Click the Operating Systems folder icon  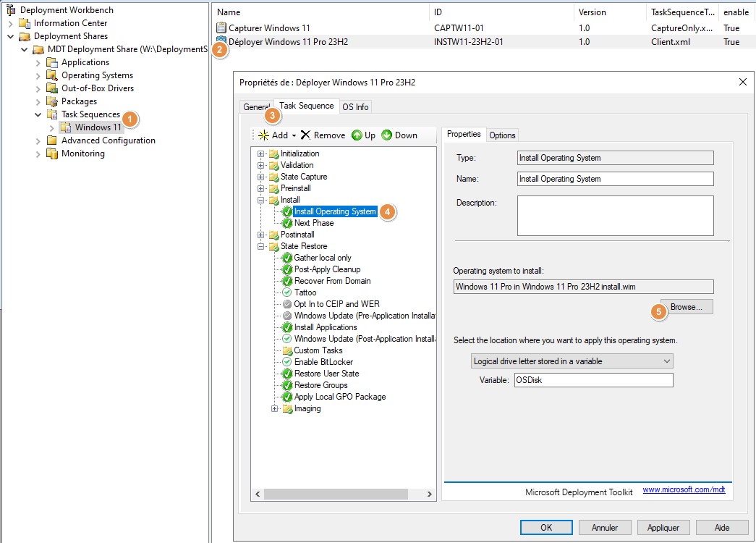[x=52, y=75]
